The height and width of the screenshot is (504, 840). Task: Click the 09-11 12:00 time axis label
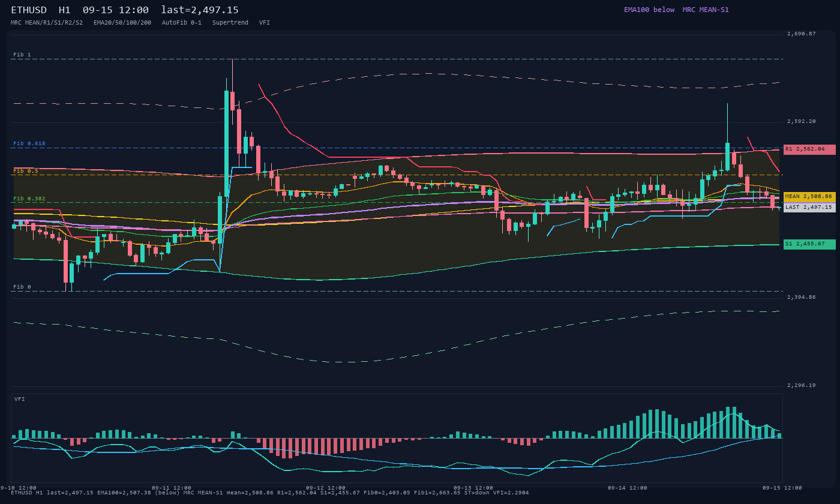click(x=172, y=488)
